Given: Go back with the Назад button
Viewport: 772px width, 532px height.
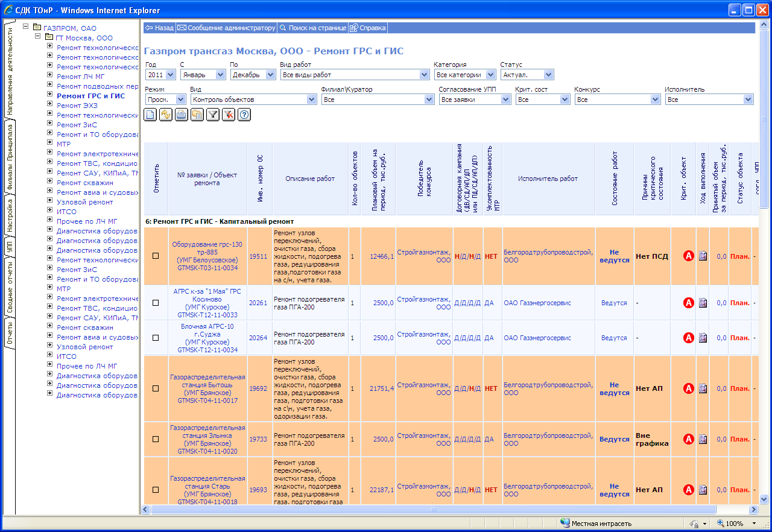Looking at the screenshot, I should coord(159,28).
